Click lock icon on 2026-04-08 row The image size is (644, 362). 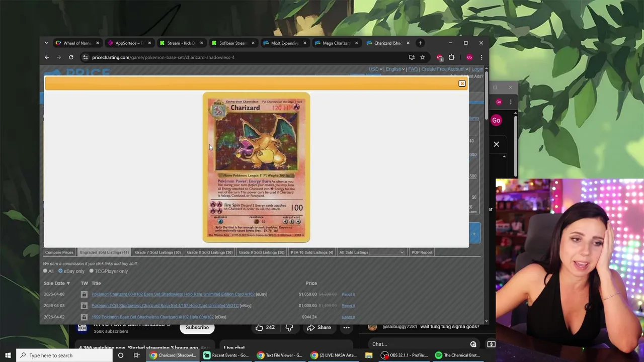point(84,294)
